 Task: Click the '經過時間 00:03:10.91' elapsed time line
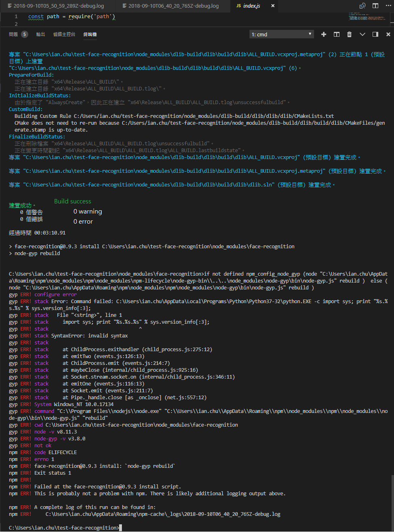(37, 232)
